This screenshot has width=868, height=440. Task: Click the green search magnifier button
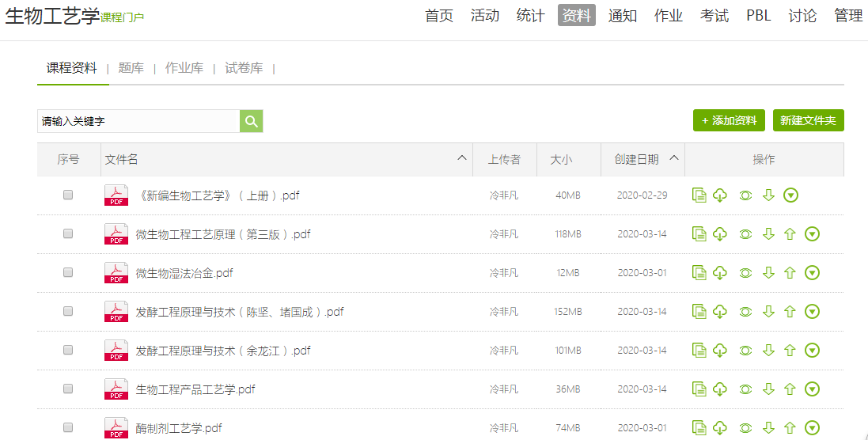[x=251, y=121]
